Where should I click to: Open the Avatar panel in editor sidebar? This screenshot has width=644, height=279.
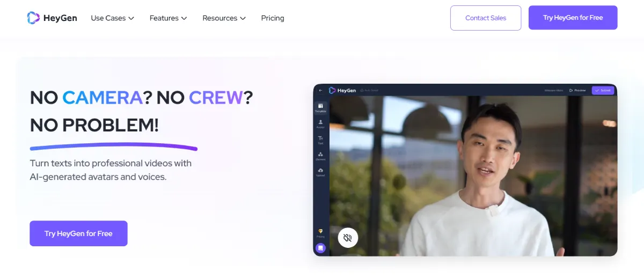[x=320, y=124]
